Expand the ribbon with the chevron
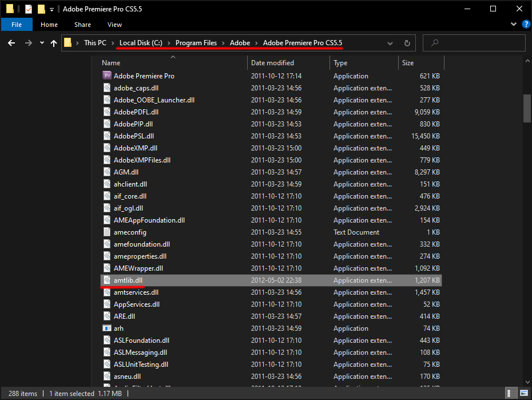 tap(514, 24)
